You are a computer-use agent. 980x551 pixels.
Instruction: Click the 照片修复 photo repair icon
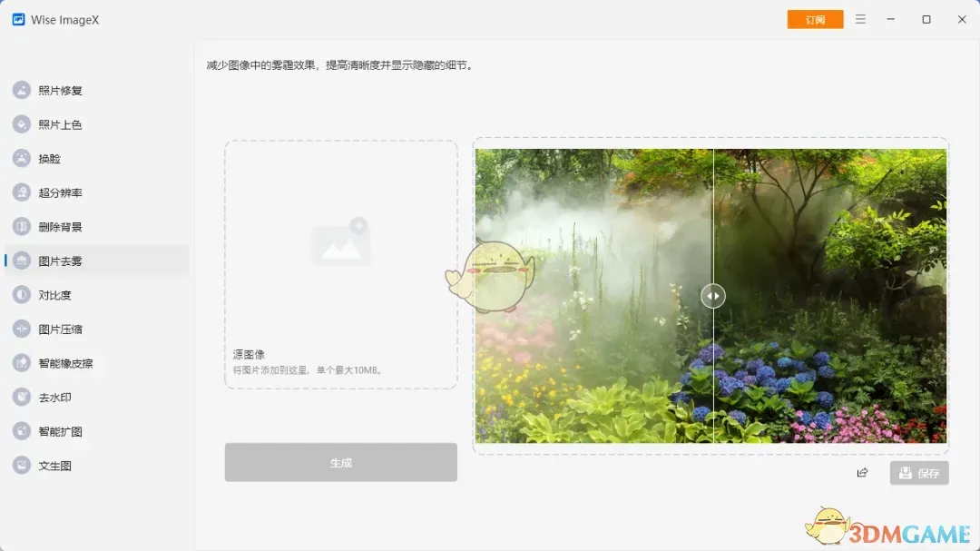(x=22, y=90)
